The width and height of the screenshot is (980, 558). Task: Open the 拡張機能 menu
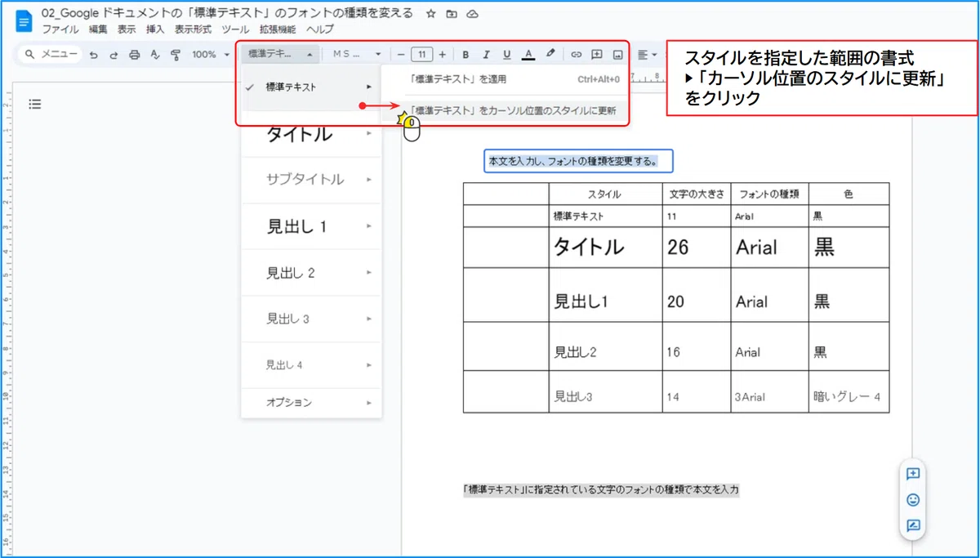point(278,29)
